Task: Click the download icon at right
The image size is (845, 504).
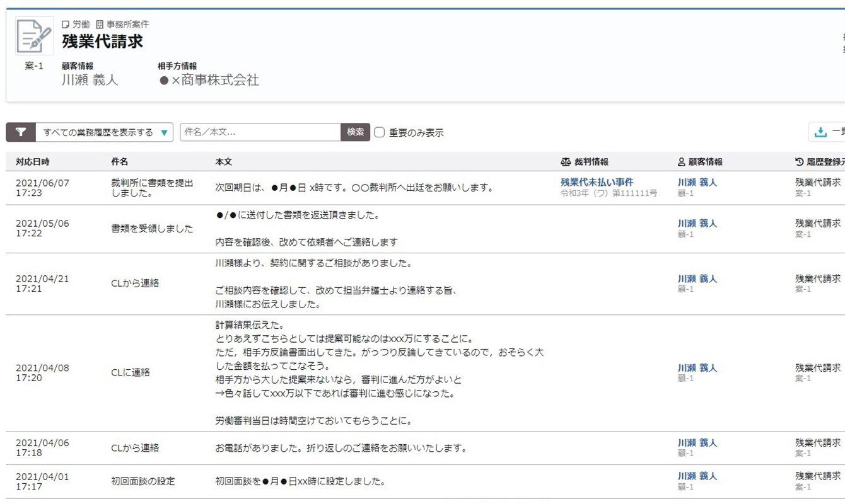Action: coord(820,132)
